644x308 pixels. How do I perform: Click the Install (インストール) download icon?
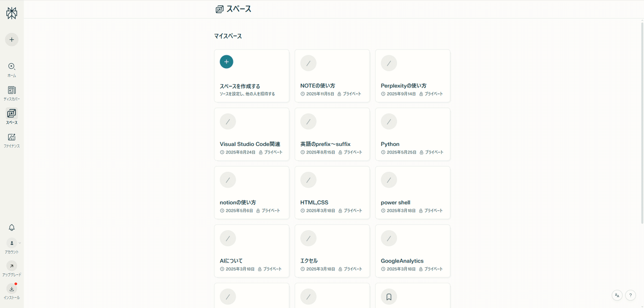[x=12, y=289]
